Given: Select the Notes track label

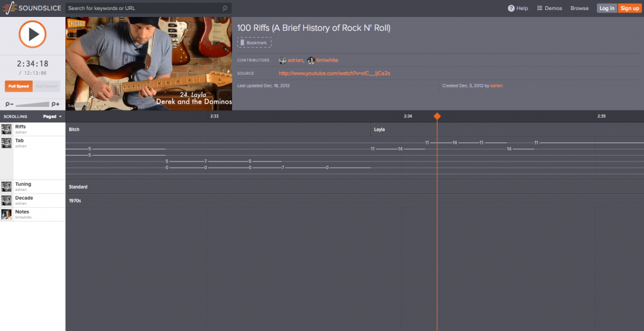Looking at the screenshot, I should 22,212.
